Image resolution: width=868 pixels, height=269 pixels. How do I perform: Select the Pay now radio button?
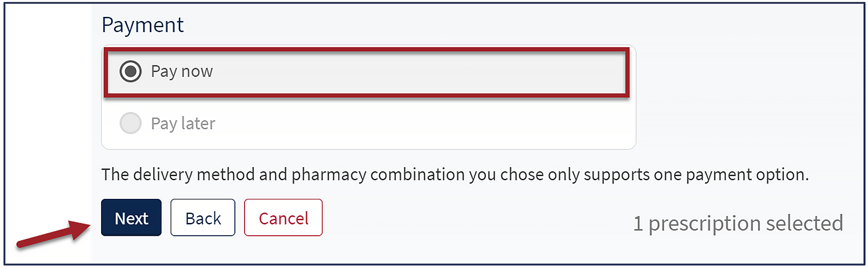131,71
